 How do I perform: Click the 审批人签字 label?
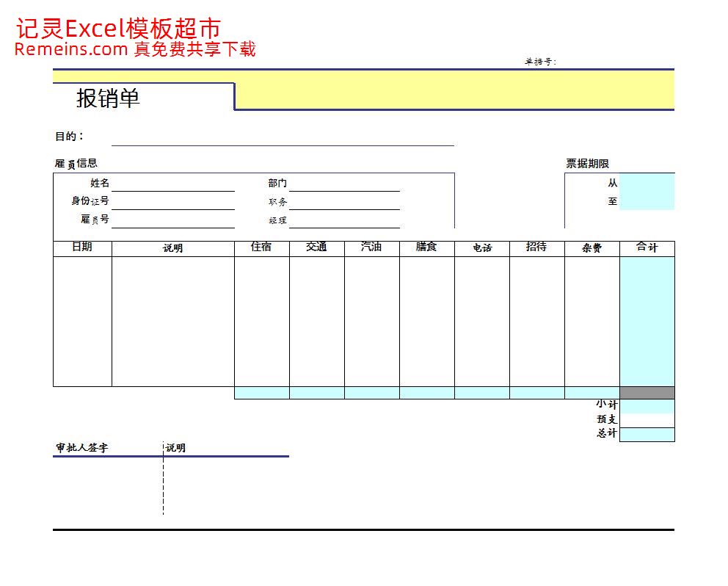pos(82,447)
